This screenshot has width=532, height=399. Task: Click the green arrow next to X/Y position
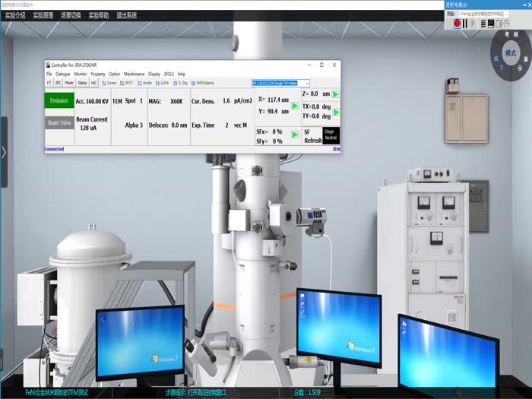(x=295, y=106)
